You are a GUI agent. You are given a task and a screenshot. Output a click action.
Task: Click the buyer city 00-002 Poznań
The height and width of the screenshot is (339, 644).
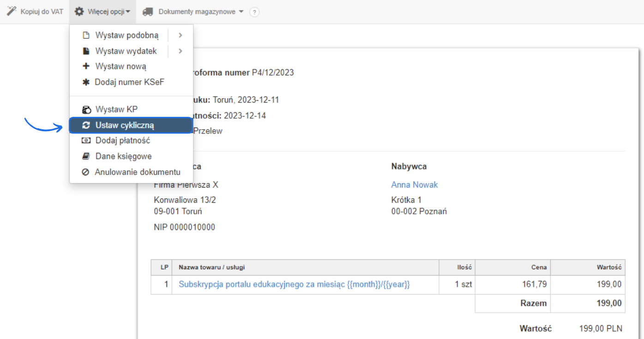coord(419,212)
